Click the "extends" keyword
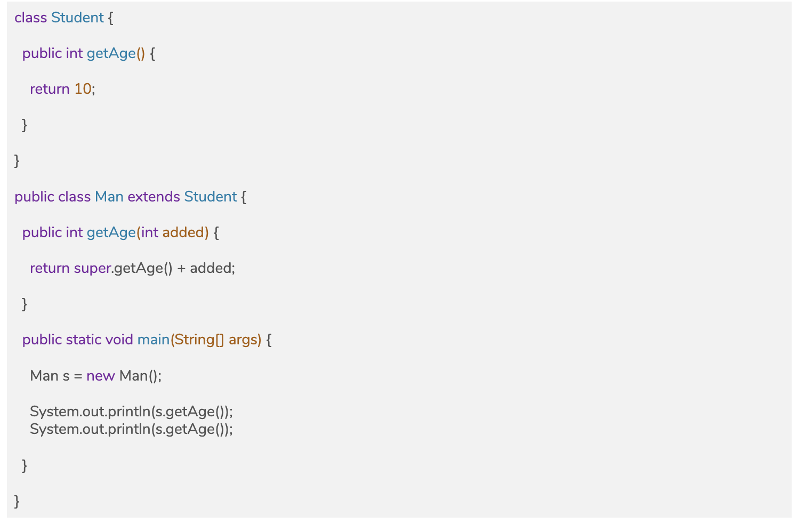The width and height of the screenshot is (805, 532). click(x=154, y=197)
